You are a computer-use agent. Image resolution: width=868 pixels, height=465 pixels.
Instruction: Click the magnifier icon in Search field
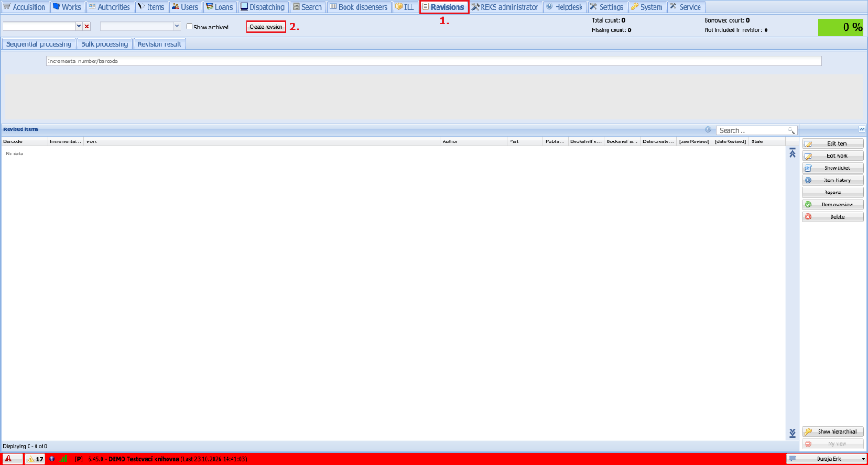pyautogui.click(x=792, y=130)
